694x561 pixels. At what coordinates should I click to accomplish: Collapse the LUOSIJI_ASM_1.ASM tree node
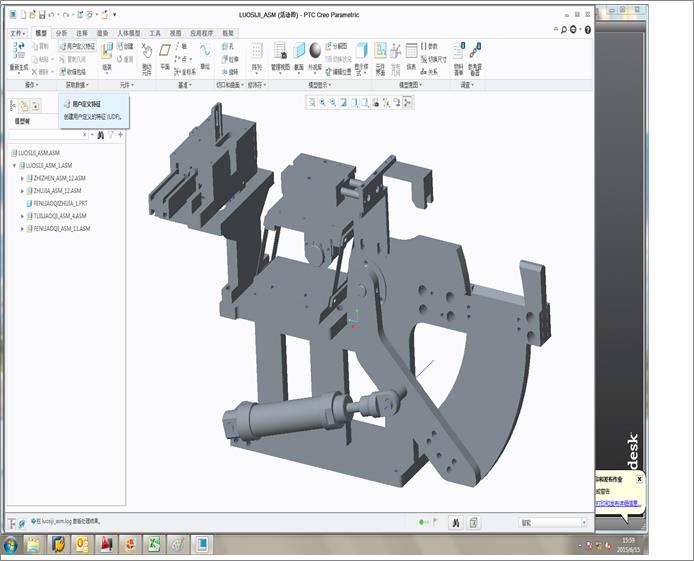(14, 165)
